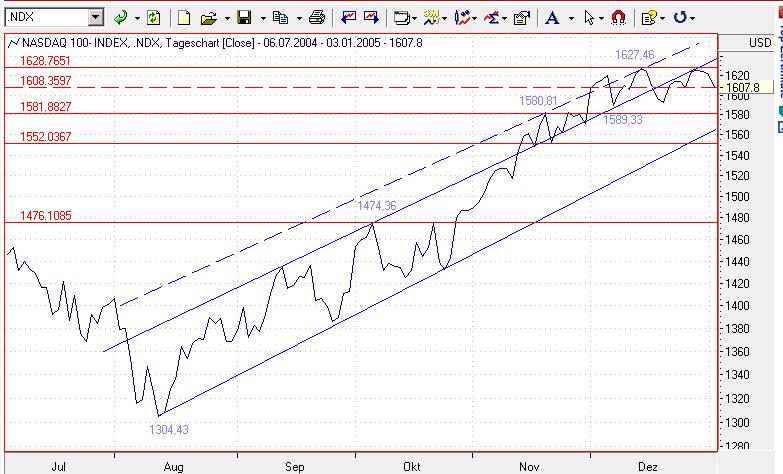Expand the open folder dropdown arrow

[x=227, y=18]
